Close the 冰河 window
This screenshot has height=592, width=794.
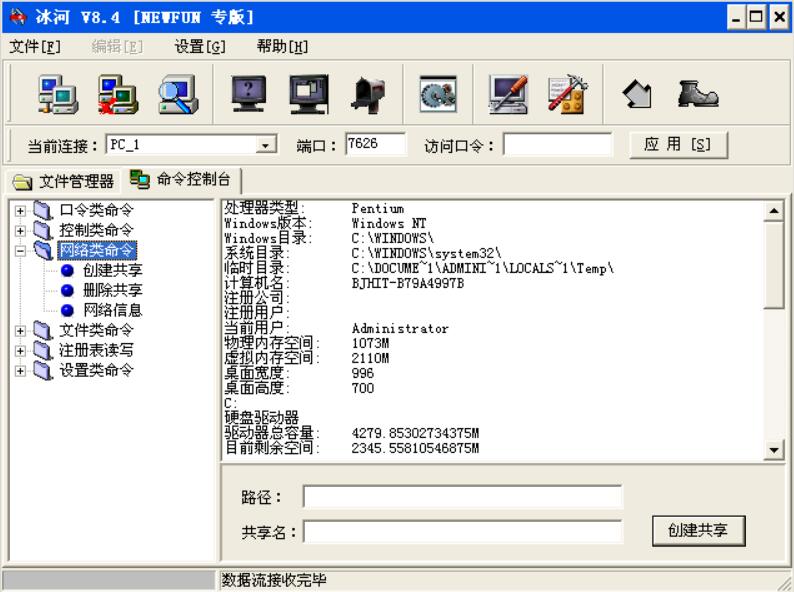coord(779,18)
